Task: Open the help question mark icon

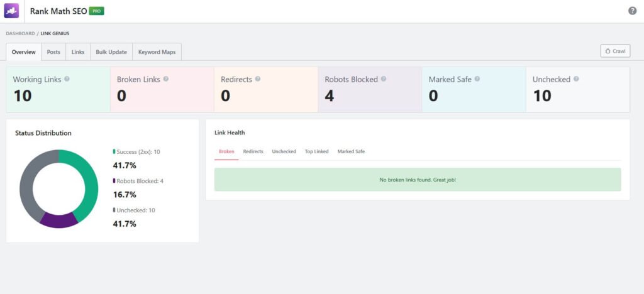Action: coord(633,11)
